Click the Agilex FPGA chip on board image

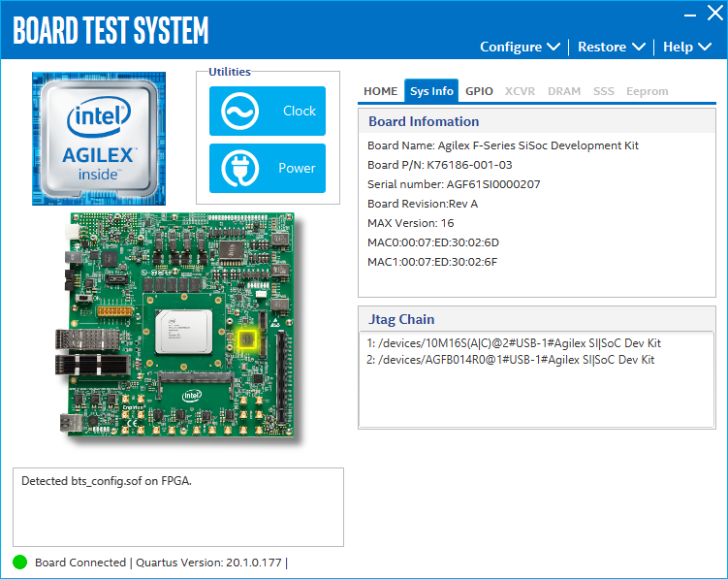[184, 332]
